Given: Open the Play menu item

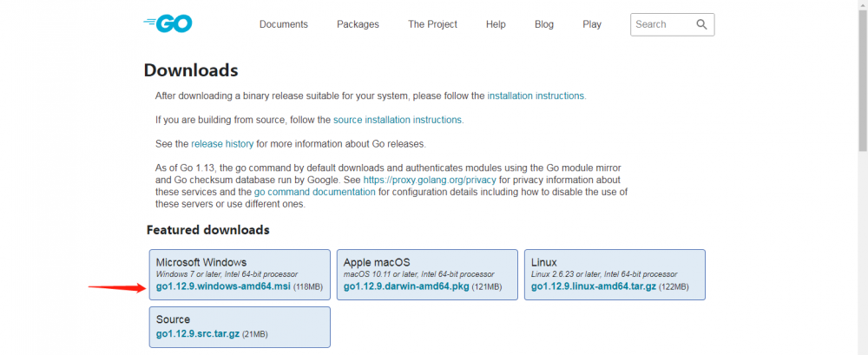Looking at the screenshot, I should (592, 24).
